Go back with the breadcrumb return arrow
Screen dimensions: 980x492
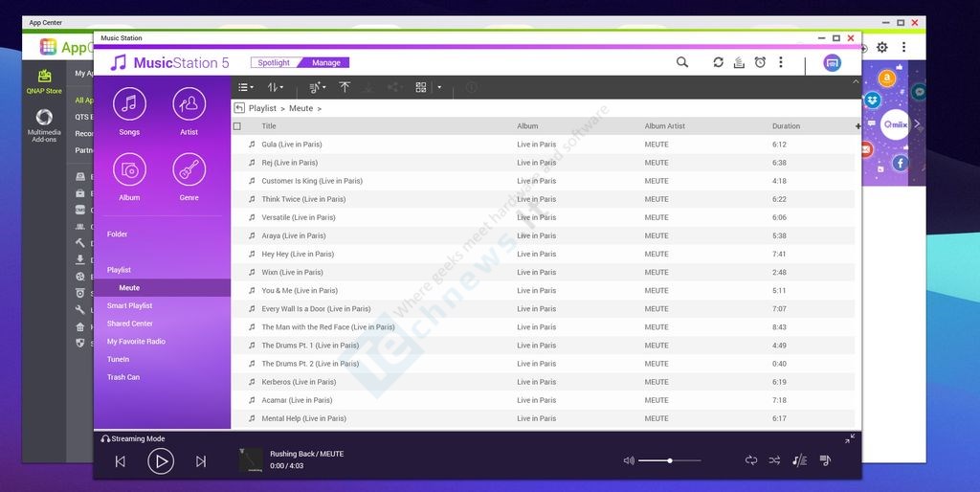tap(239, 108)
